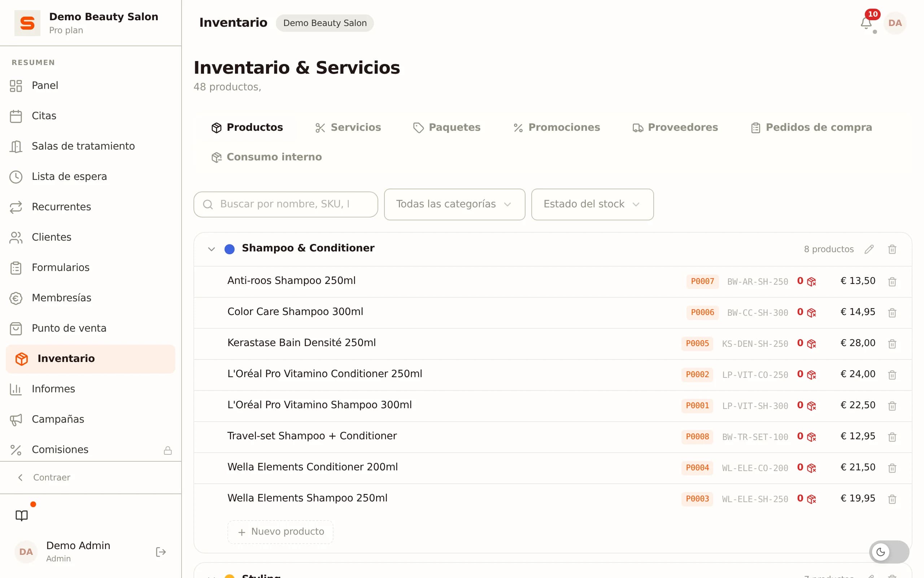Switch to Paquetes tab
The width and height of the screenshot is (924, 578).
tap(447, 127)
